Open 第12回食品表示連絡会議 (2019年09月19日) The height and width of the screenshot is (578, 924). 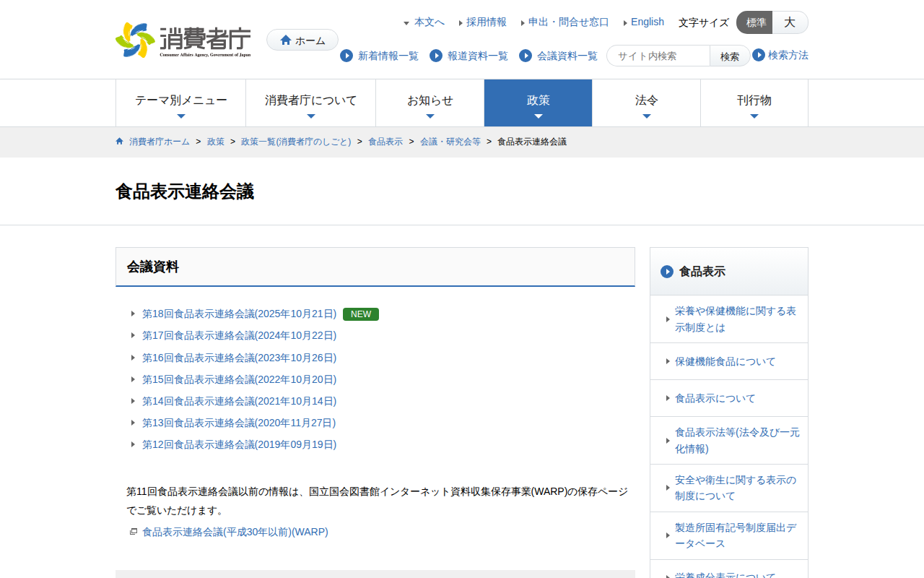tap(240, 444)
